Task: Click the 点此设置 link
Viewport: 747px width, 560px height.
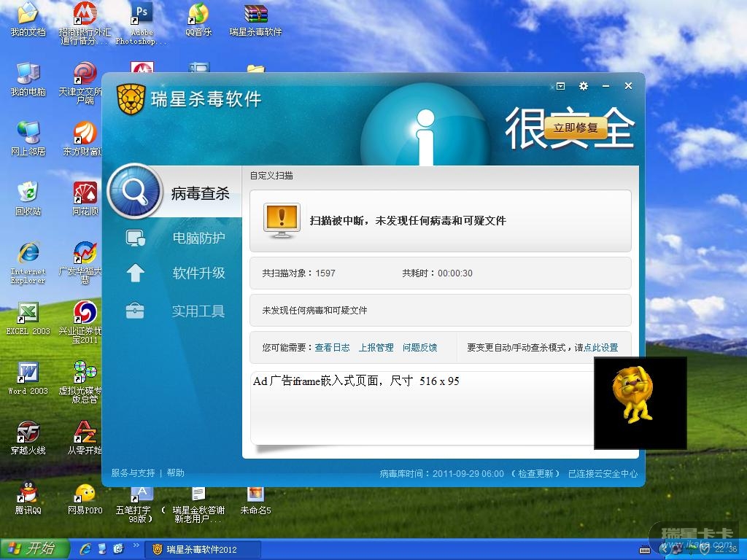Action: tap(601, 348)
